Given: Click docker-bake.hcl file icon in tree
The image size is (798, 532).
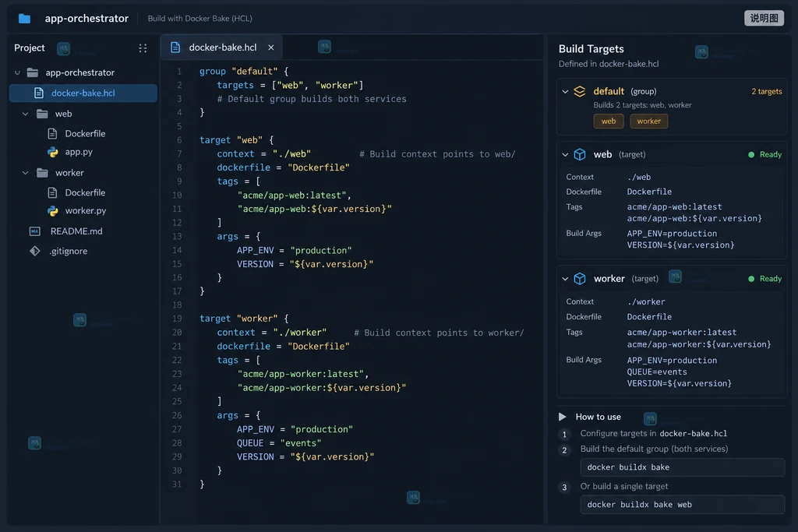Looking at the screenshot, I should [x=39, y=93].
